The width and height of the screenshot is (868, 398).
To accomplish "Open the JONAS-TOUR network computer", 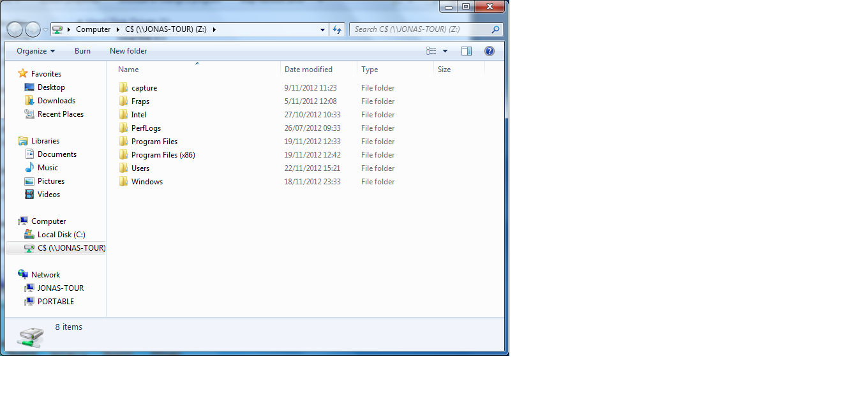I will [x=60, y=288].
